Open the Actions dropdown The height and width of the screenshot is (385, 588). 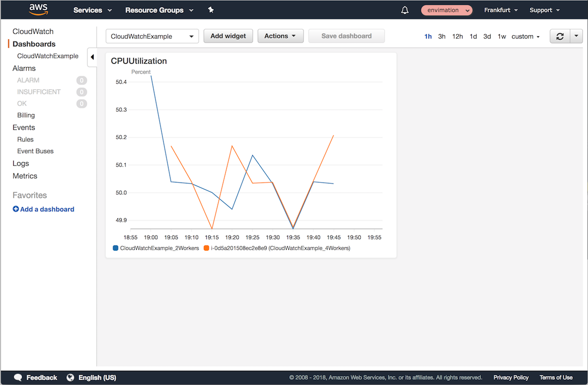[280, 36]
